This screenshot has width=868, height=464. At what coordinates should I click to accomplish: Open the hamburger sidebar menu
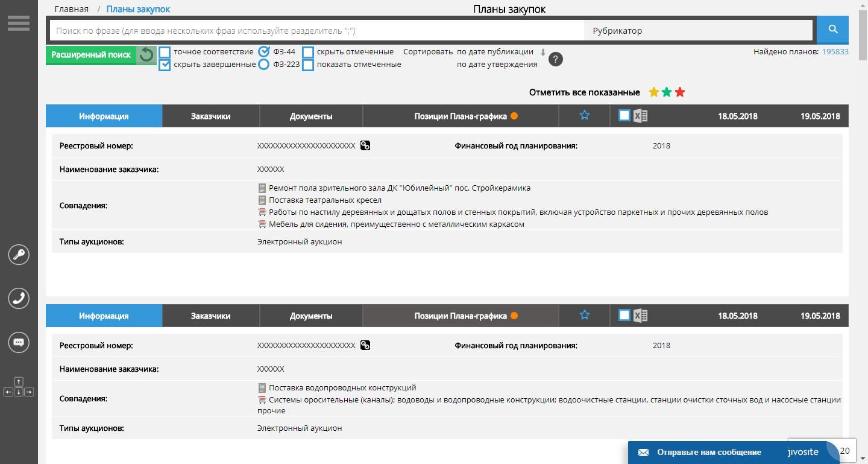click(x=19, y=23)
